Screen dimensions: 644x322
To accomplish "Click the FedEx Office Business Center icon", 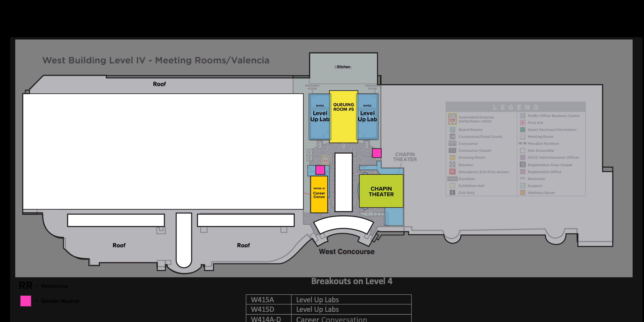I will (x=522, y=116).
